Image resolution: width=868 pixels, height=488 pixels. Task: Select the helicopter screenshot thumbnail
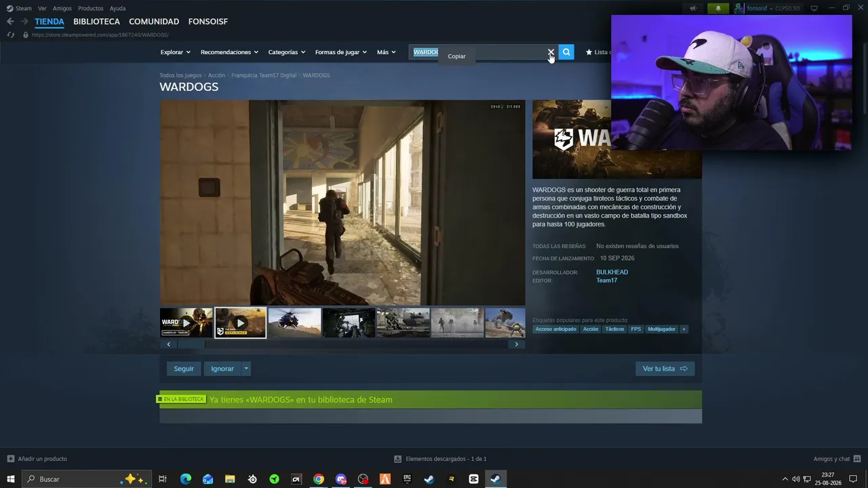click(294, 323)
